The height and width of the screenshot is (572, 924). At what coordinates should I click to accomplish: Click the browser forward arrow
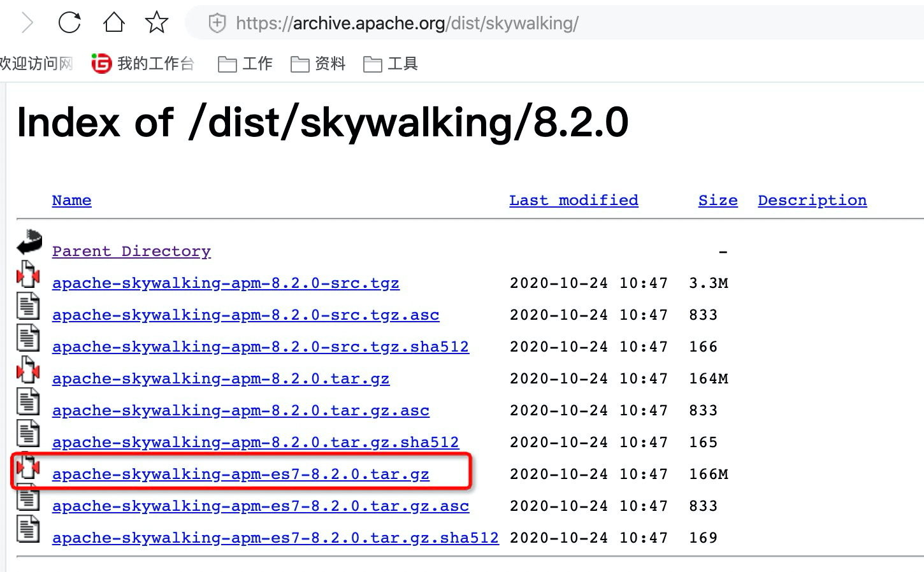27,23
